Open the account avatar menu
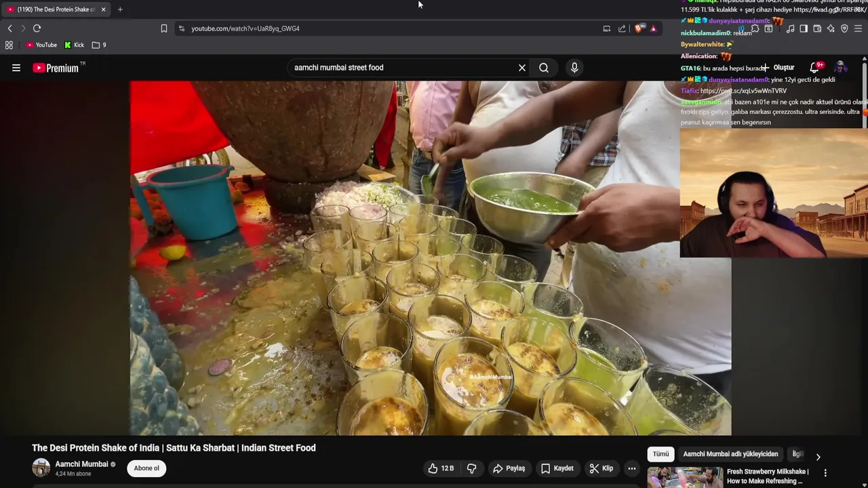 click(840, 68)
